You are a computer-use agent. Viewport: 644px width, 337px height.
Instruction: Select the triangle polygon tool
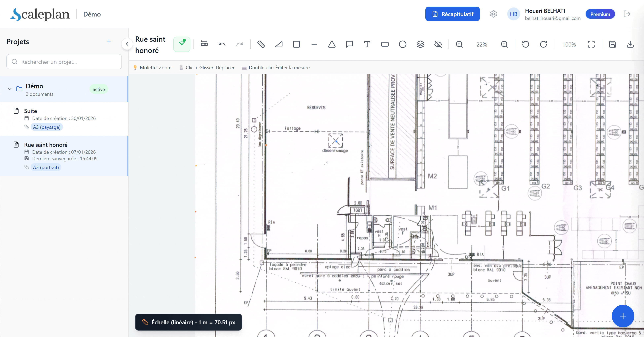tap(331, 44)
